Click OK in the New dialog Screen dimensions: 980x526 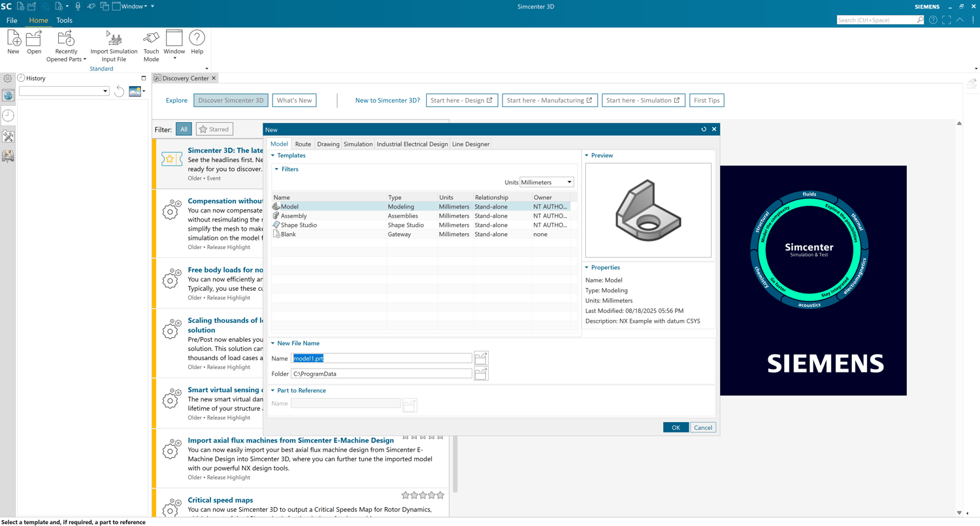(x=676, y=427)
